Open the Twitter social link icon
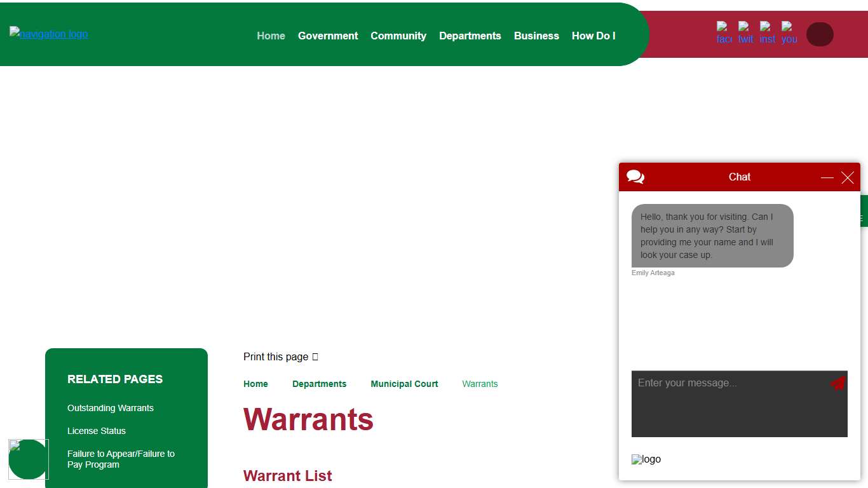Screen dimensions: 868x488 [x=745, y=33]
